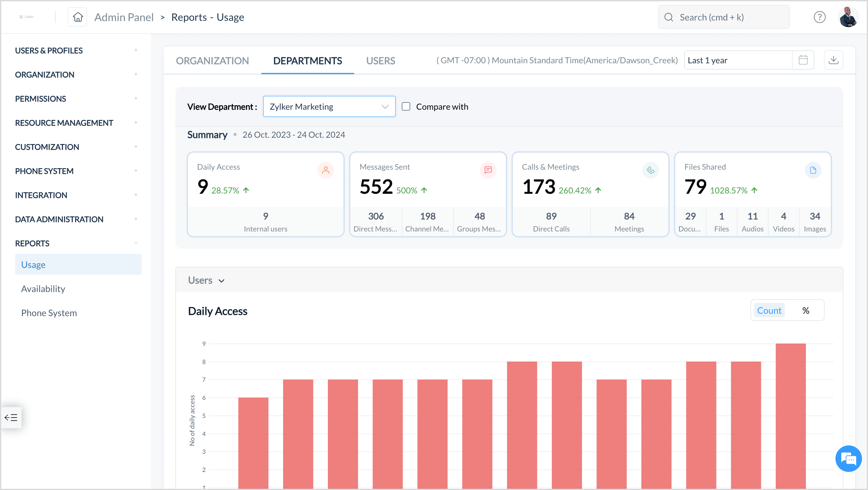Open the calendar date picker icon

(x=803, y=60)
